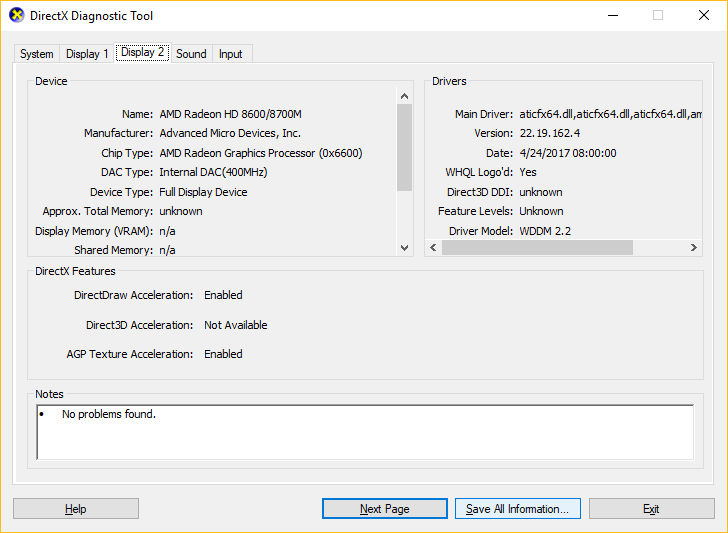Screen dimensions: 728x533
Task: Click Display Memory (VRAM) n/a value
Action: pos(167,231)
